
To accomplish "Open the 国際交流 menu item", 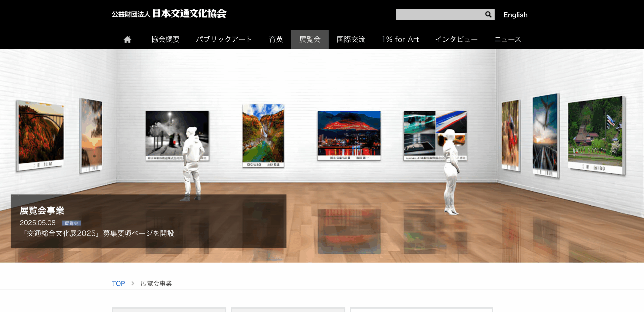I will (x=351, y=39).
